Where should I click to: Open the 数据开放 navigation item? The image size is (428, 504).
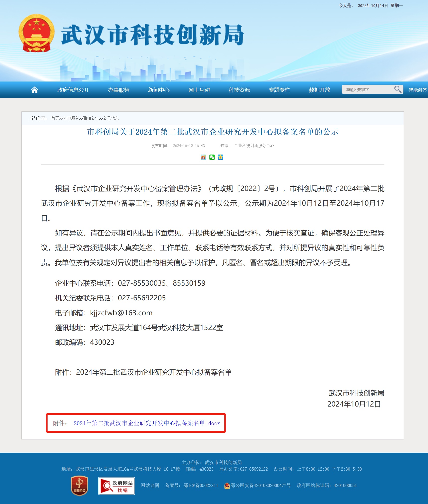319,90
